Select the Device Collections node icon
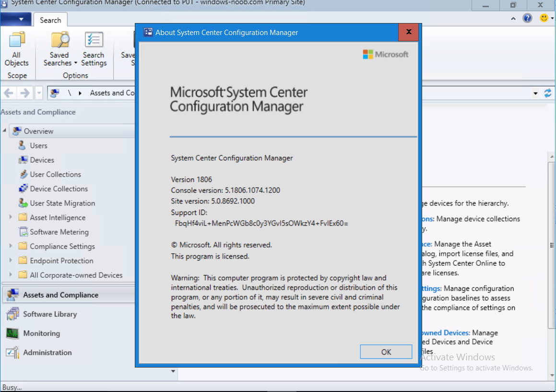Viewport: 556px width, 392px height. 24,189
